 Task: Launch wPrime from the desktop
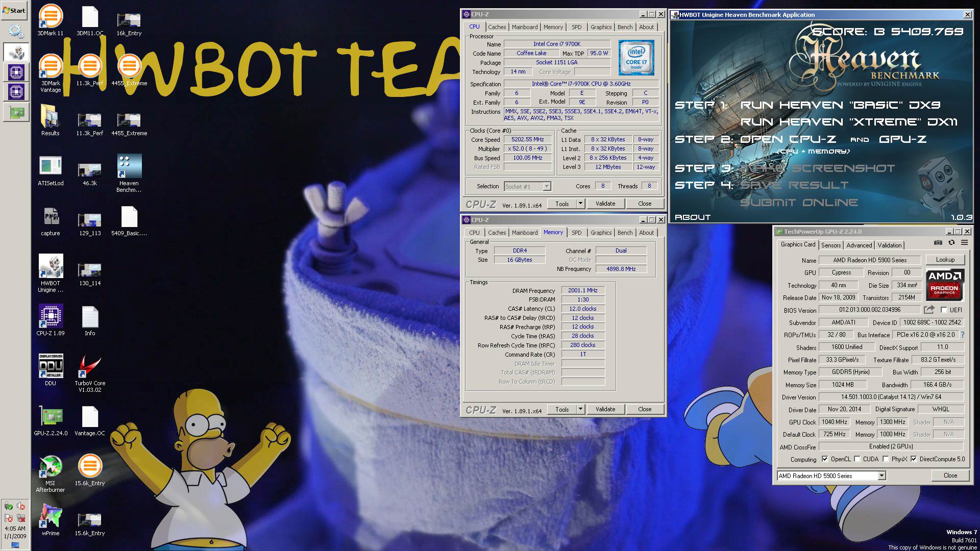51,520
